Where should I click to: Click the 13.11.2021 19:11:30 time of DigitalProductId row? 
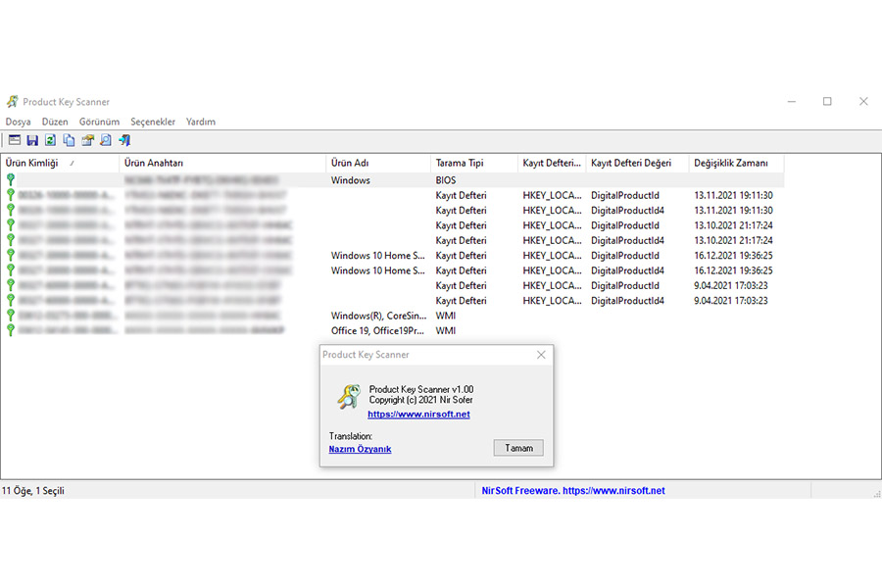(x=733, y=195)
